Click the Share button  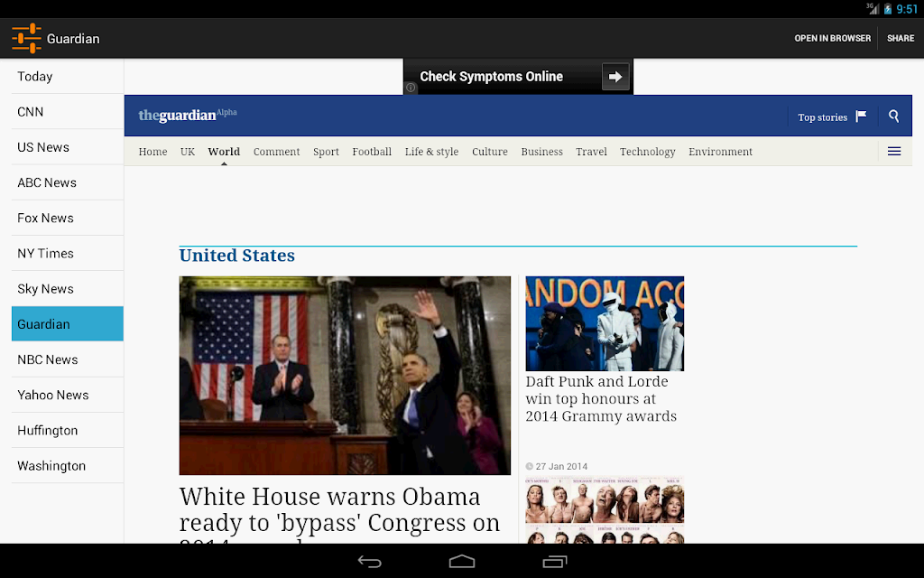[x=901, y=38]
